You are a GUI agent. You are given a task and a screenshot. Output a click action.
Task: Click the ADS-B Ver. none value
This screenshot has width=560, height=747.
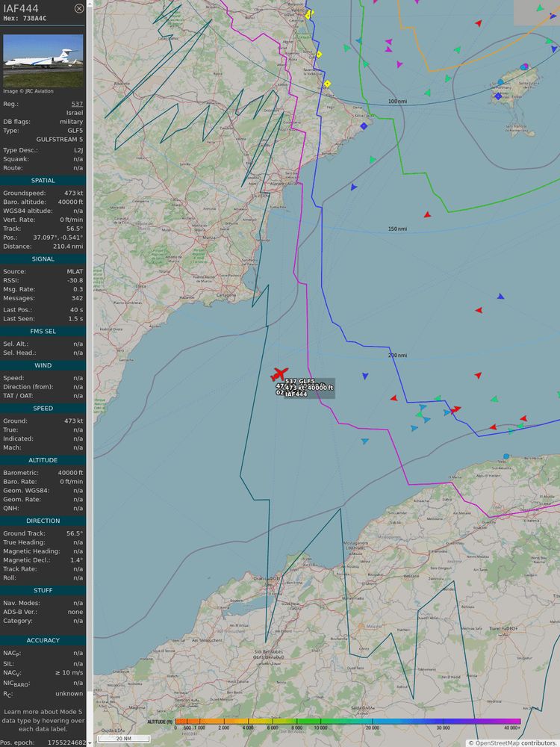(x=75, y=612)
